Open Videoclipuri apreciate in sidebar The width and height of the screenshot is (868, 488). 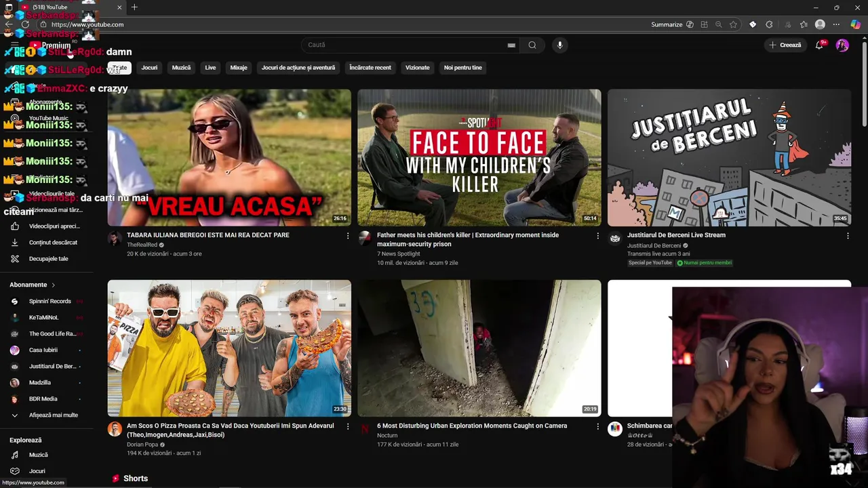47,226
